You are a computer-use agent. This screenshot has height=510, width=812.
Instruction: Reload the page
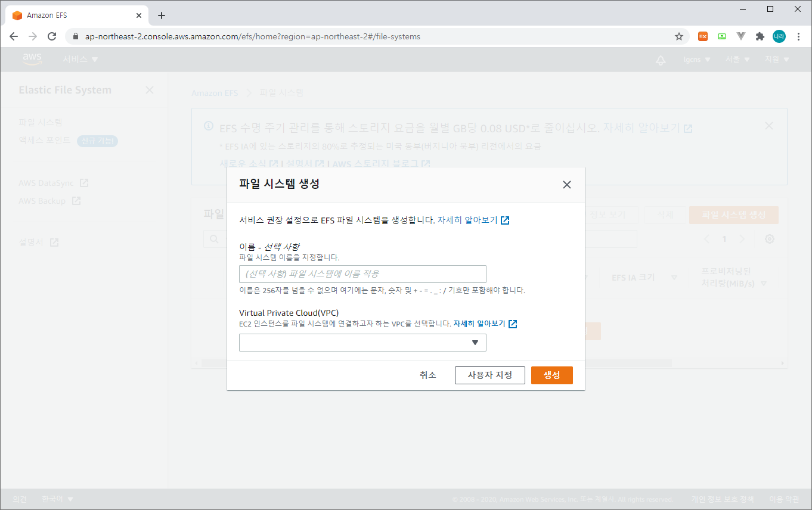click(52, 36)
